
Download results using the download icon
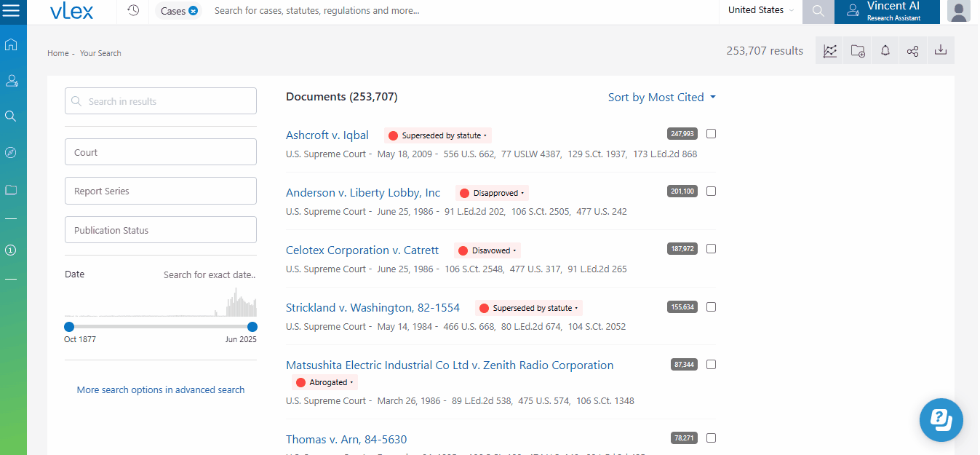(x=941, y=51)
